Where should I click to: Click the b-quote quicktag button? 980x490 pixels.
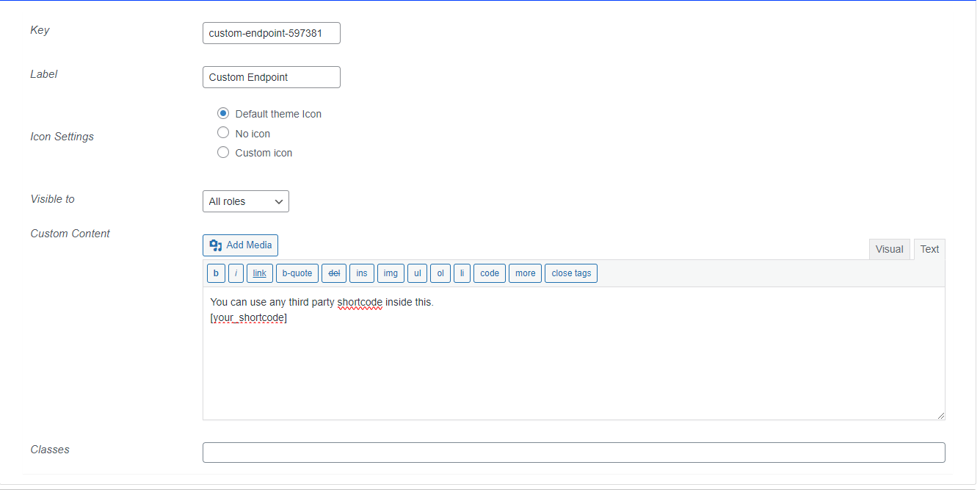[297, 273]
